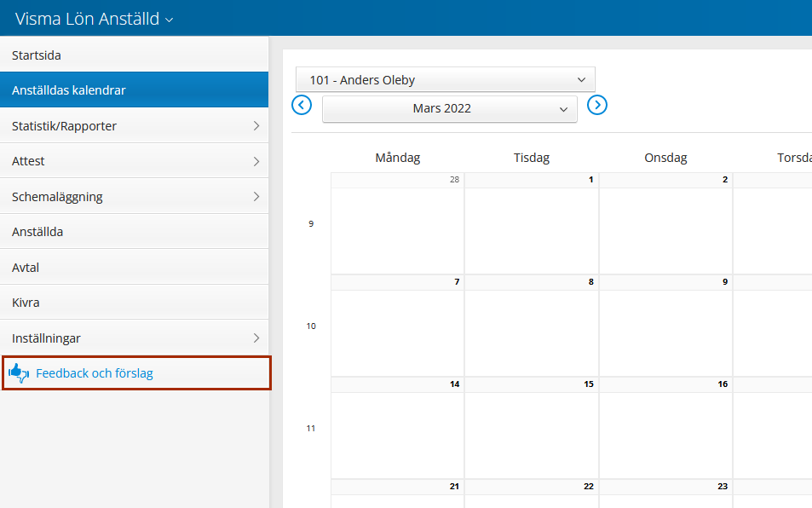Select Tuesday 15 March calendar cell
The height and width of the screenshot is (508, 812).
(x=532, y=428)
